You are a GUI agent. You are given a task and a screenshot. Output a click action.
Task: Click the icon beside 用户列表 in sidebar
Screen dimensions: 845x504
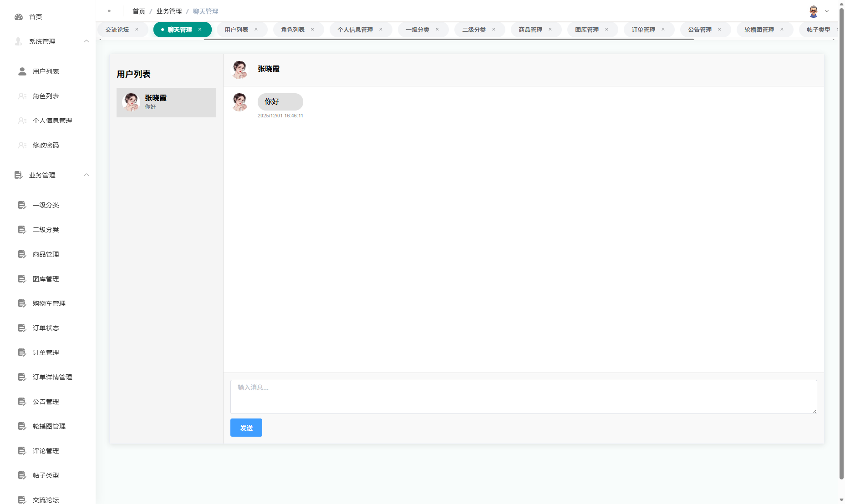22,71
